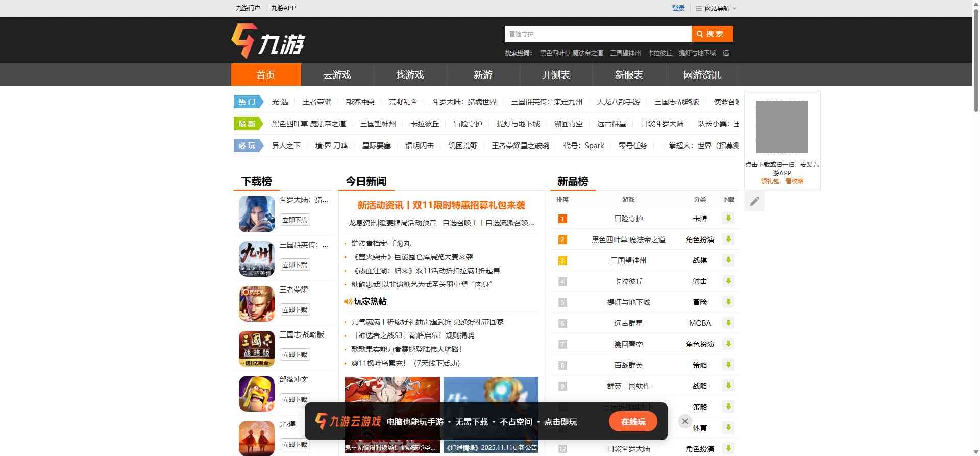Open the 登录 login link
The image size is (980, 456).
(x=678, y=8)
